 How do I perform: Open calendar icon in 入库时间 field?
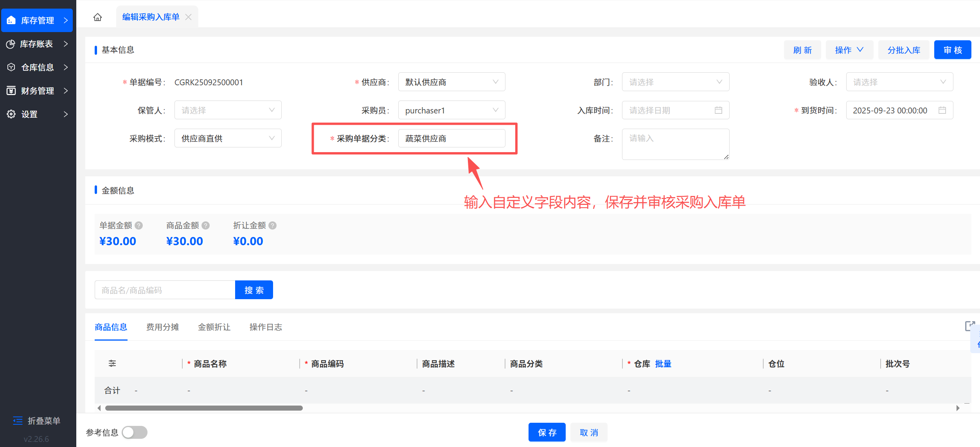(x=718, y=110)
